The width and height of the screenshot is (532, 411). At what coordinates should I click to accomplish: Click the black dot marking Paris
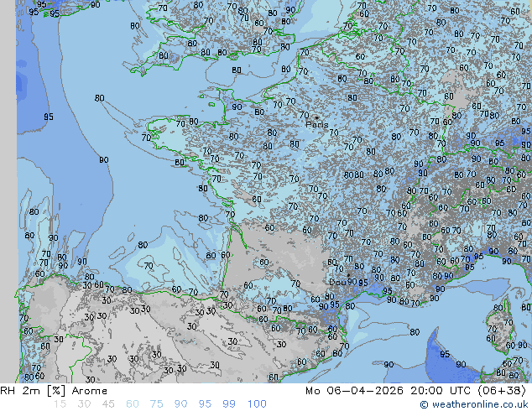(x=316, y=117)
